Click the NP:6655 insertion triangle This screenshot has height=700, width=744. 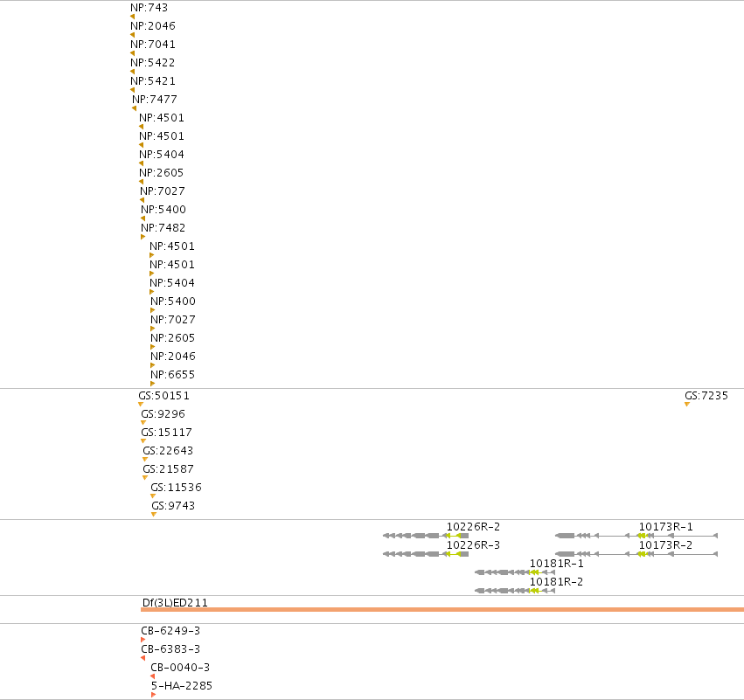coord(152,384)
